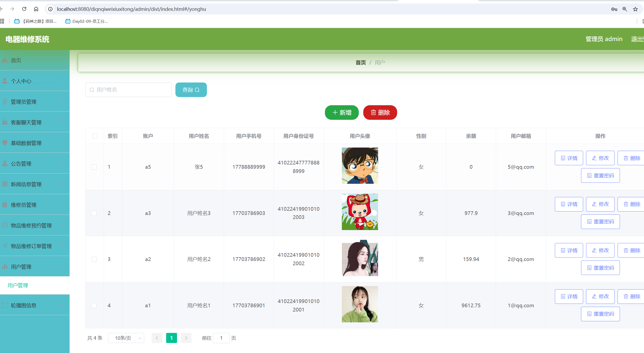Open the Day02-09-员工分 bookmark
The image size is (644, 353).
coord(87,21)
